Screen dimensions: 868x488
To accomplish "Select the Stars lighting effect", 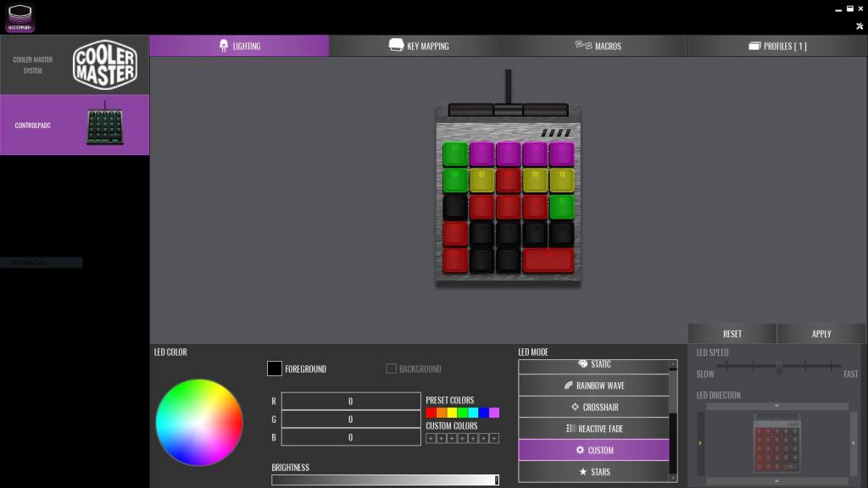I will click(593, 472).
